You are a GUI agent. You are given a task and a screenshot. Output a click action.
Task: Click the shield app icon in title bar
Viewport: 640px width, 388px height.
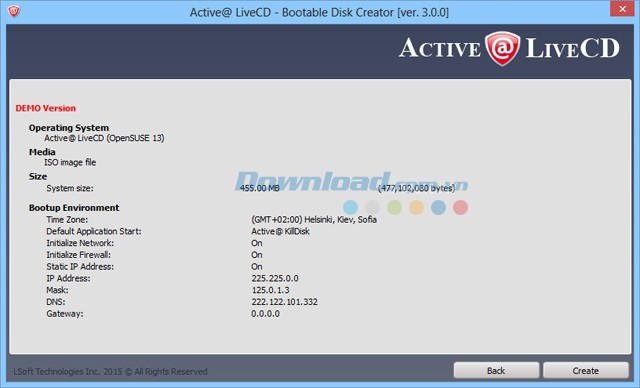pos(14,11)
